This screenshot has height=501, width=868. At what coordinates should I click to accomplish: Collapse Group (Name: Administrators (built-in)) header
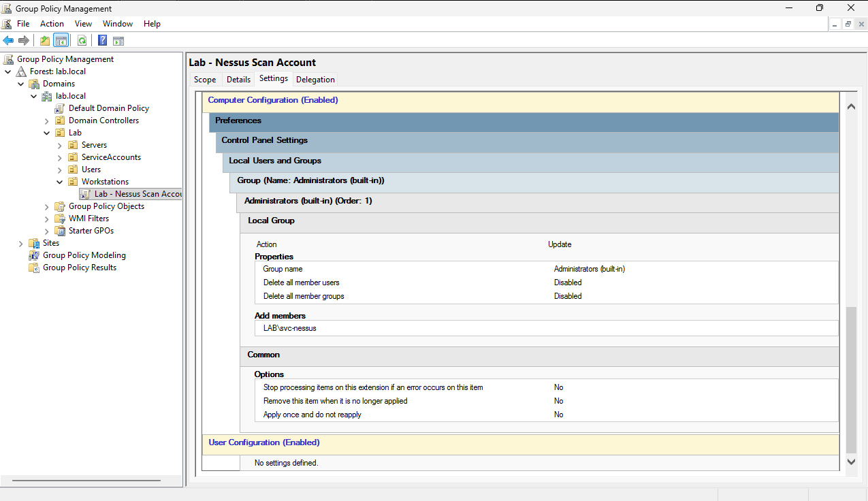pyautogui.click(x=534, y=182)
